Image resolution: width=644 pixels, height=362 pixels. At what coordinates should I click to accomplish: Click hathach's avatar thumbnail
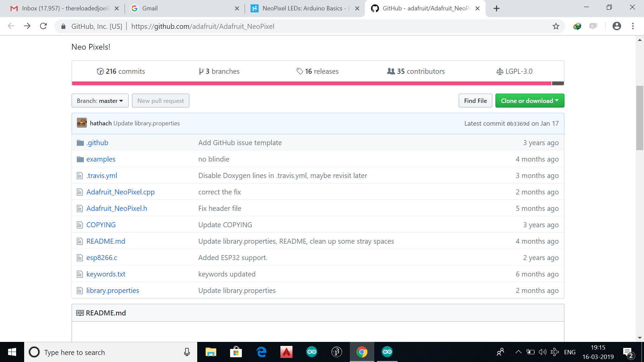(x=82, y=123)
